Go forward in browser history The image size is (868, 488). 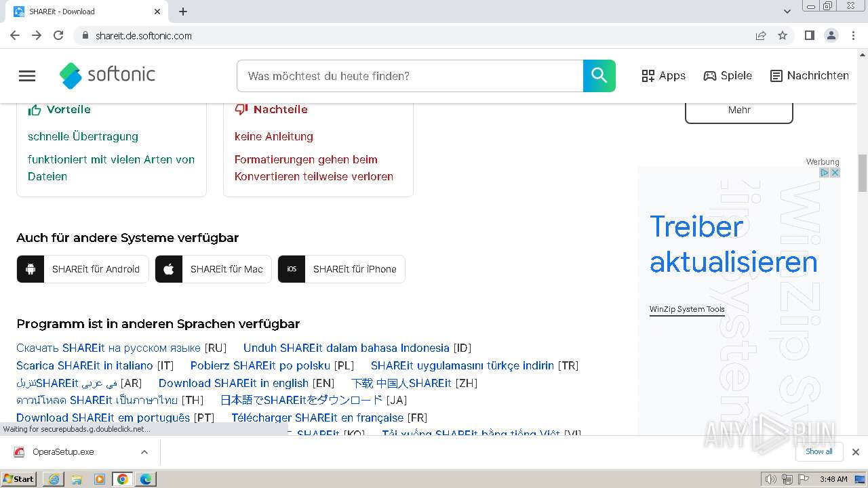[x=37, y=35]
